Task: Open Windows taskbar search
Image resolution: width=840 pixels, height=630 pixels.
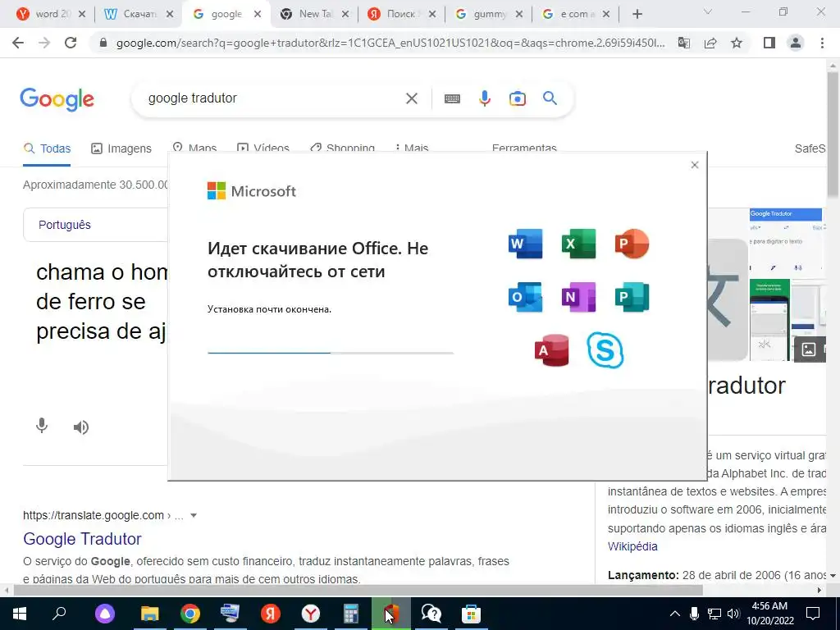Action: click(x=59, y=614)
